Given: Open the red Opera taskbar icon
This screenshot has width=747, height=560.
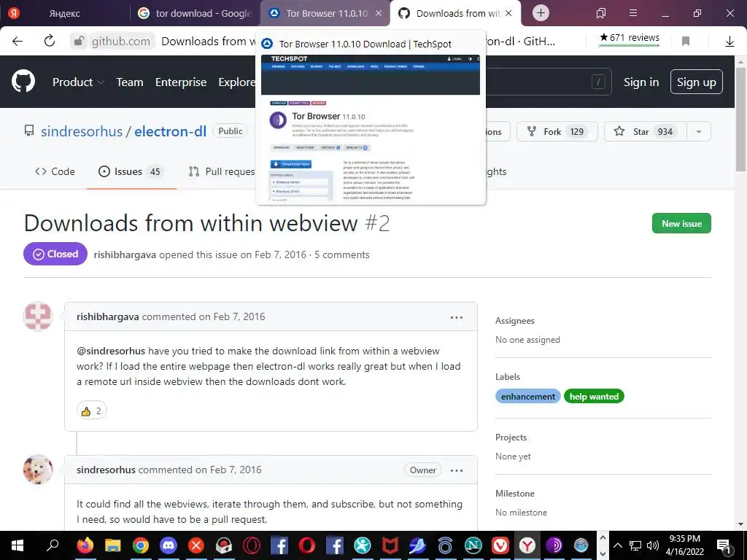Looking at the screenshot, I should 306,545.
